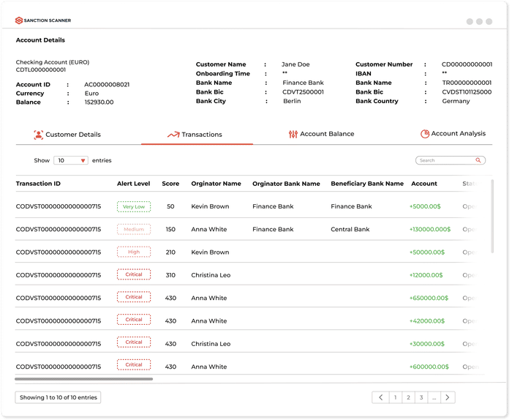
Task: Click amount +130000.000$
Action: point(430,229)
